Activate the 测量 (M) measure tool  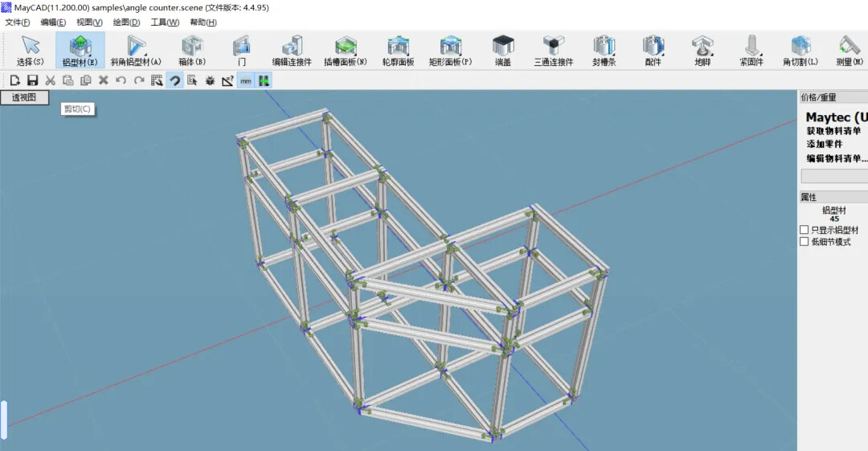[849, 50]
